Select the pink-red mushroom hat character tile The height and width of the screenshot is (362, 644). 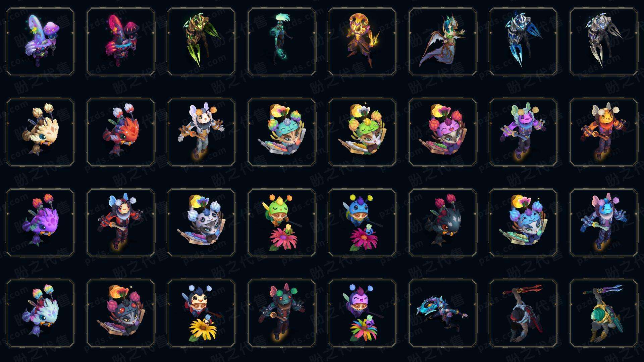click(x=121, y=42)
